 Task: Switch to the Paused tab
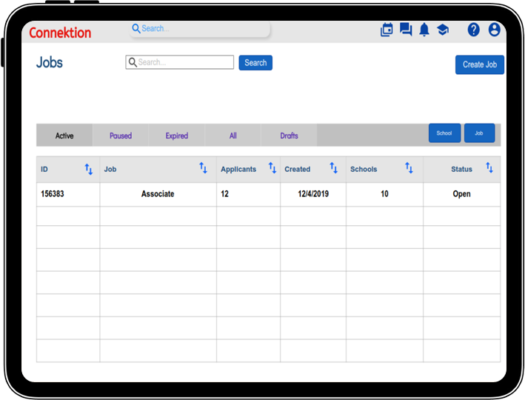coord(121,136)
